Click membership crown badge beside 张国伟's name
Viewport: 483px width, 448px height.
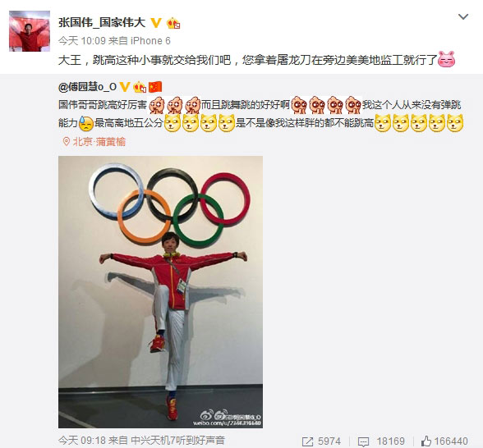(173, 23)
